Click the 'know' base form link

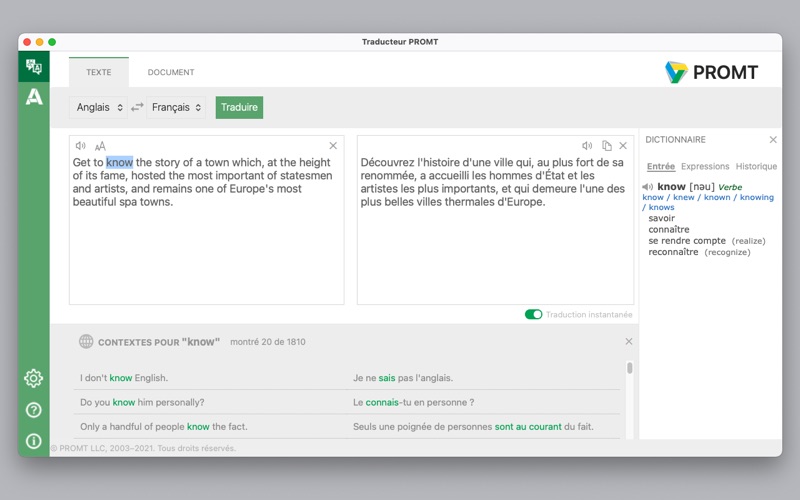(653, 197)
